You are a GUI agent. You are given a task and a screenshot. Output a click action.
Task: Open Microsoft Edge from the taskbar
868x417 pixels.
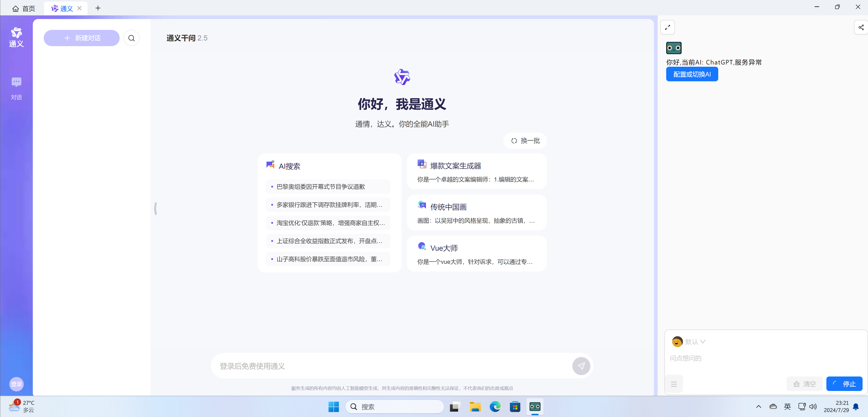(495, 407)
